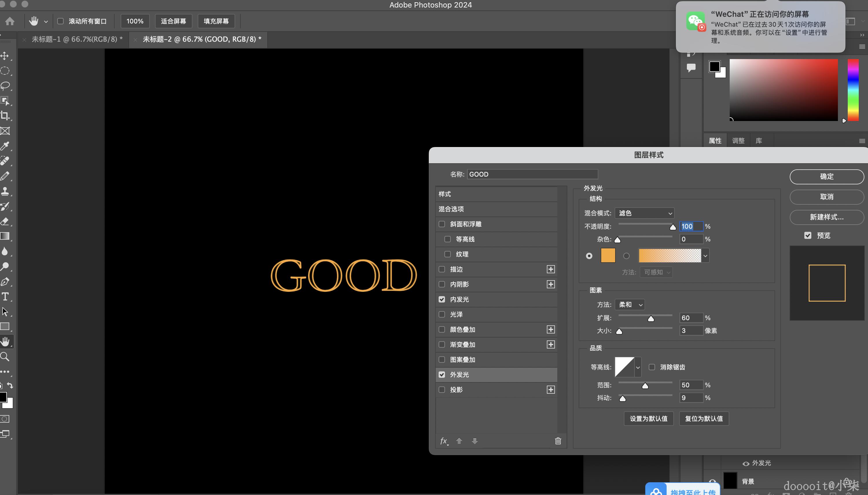
Task: Click the Home icon in options bar
Action: click(10, 21)
